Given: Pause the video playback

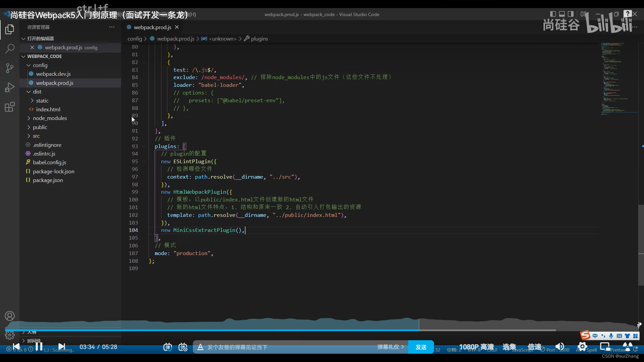Looking at the screenshot, I should pos(39,347).
